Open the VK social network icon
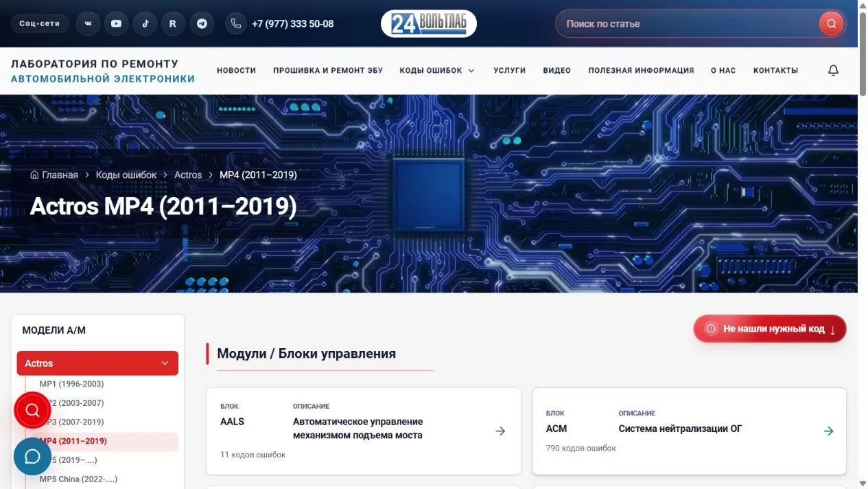868x489 pixels. coord(88,23)
